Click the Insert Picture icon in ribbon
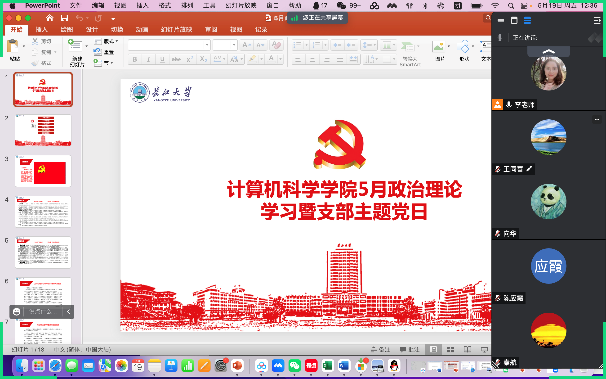606x379 pixels. tap(438, 47)
